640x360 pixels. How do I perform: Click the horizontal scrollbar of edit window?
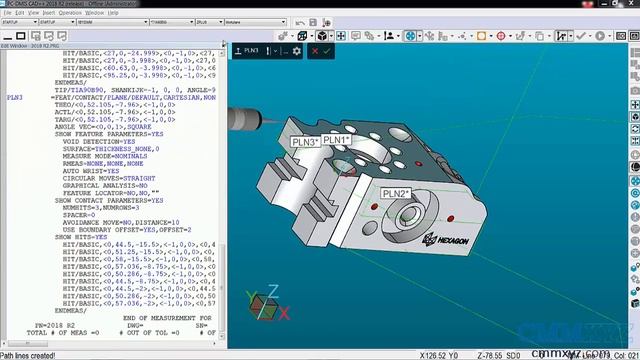click(110, 344)
